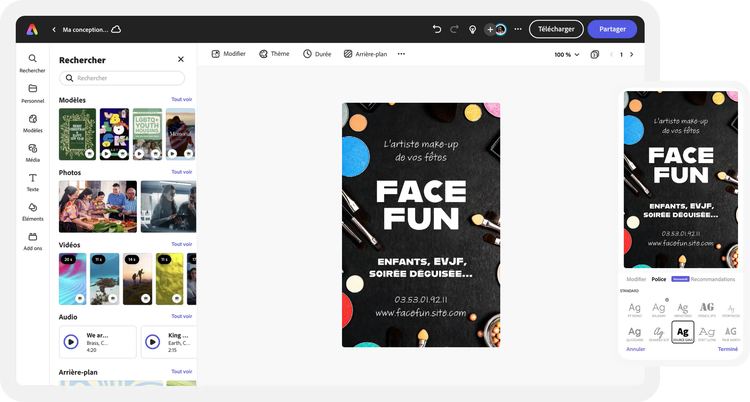Open the Médias panel in the sidebar

[x=33, y=150]
